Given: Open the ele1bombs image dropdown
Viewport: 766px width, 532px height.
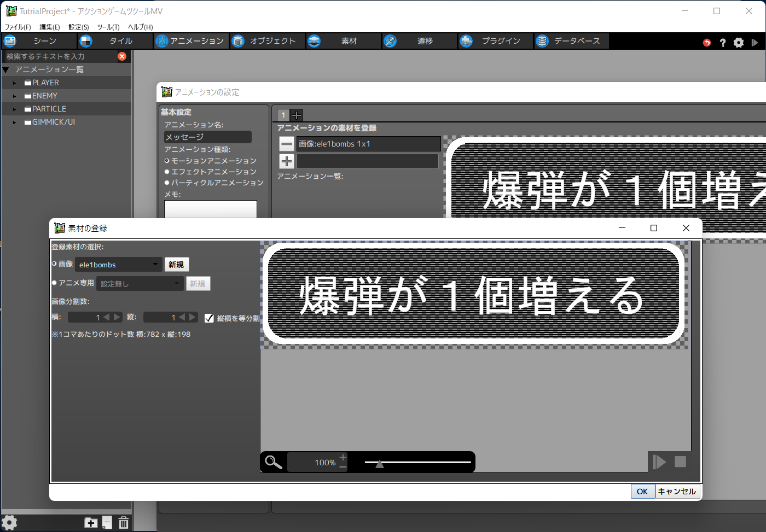Looking at the screenshot, I should pyautogui.click(x=119, y=265).
